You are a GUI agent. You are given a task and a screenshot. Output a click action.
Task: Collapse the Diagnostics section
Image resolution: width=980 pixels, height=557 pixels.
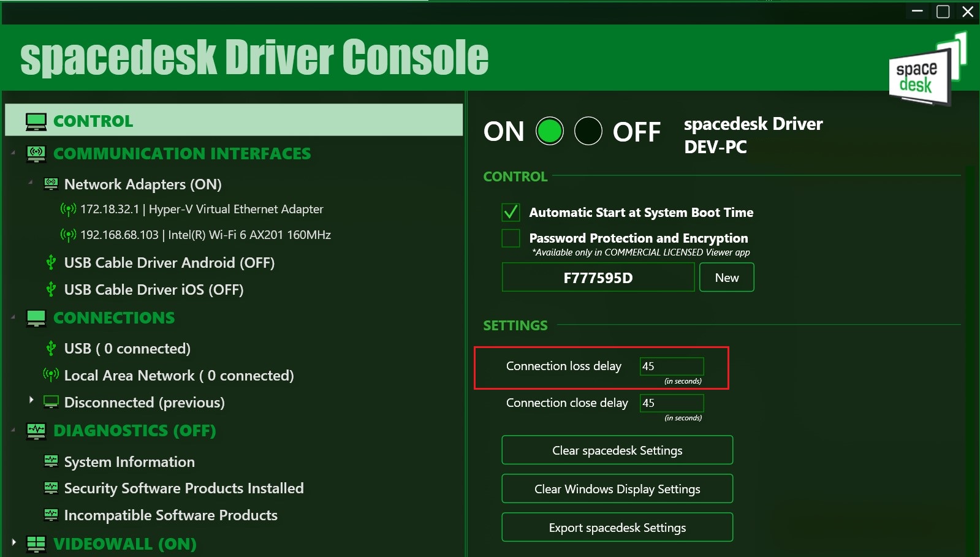13,430
